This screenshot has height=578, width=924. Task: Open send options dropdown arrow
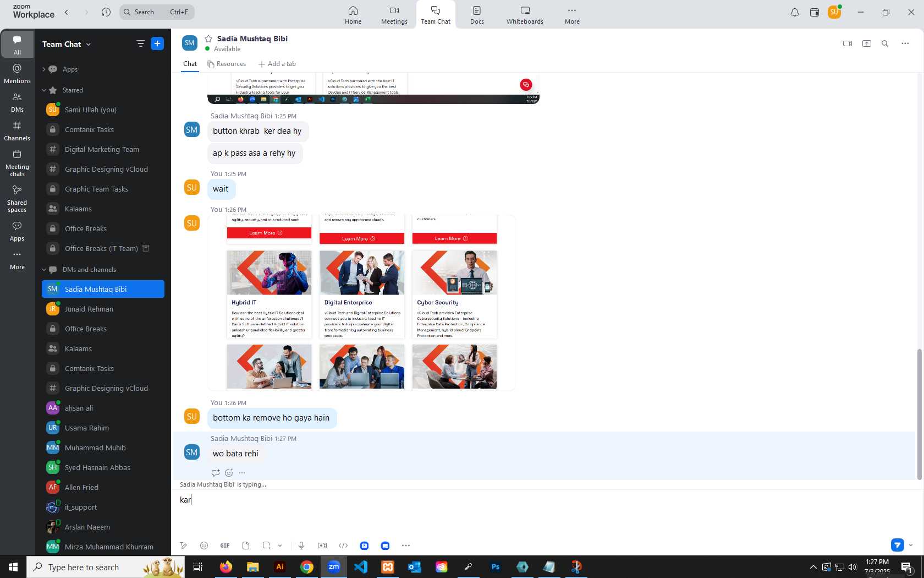pyautogui.click(x=911, y=546)
